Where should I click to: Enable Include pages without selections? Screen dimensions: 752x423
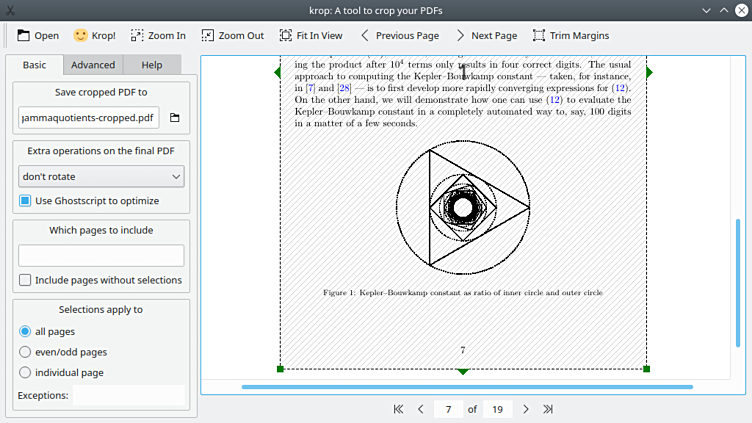click(x=26, y=280)
